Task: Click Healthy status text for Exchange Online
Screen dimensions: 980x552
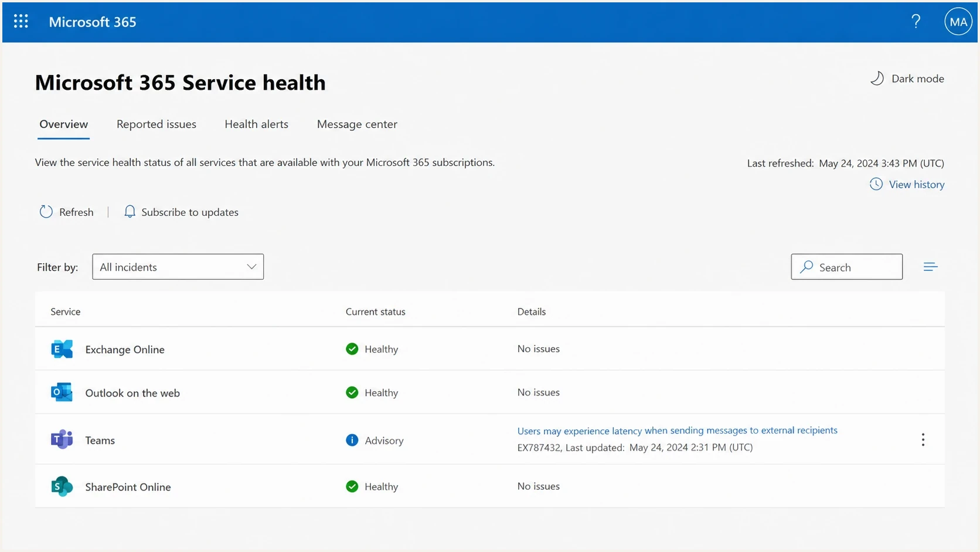Action: click(381, 349)
